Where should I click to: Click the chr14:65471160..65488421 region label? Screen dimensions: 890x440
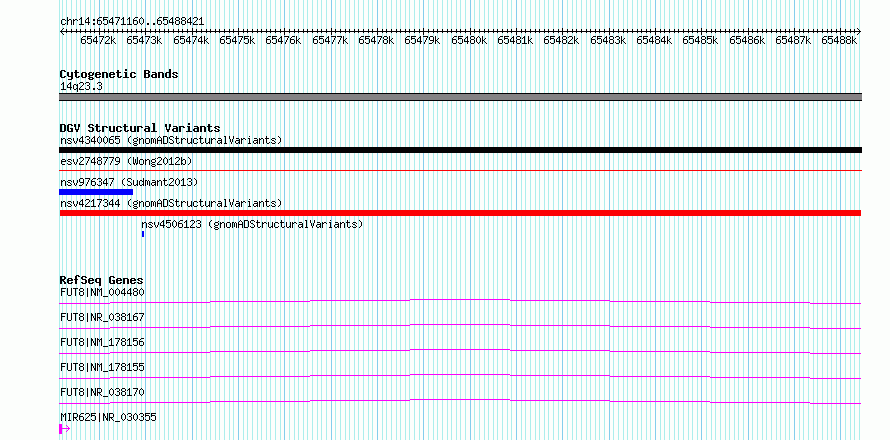[x=132, y=22]
